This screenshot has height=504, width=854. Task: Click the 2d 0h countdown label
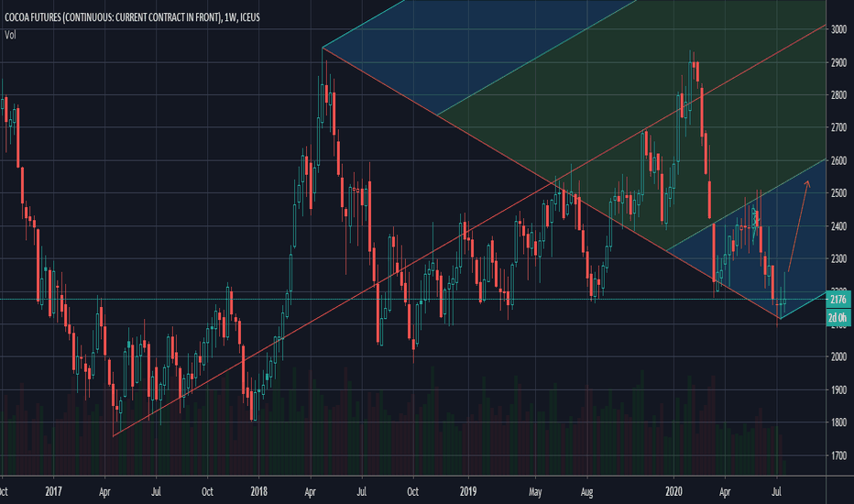point(838,317)
